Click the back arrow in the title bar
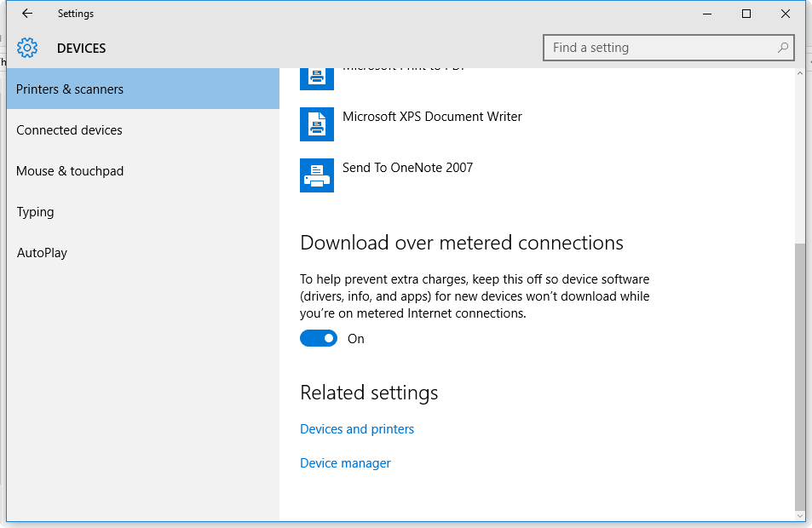 [26, 14]
